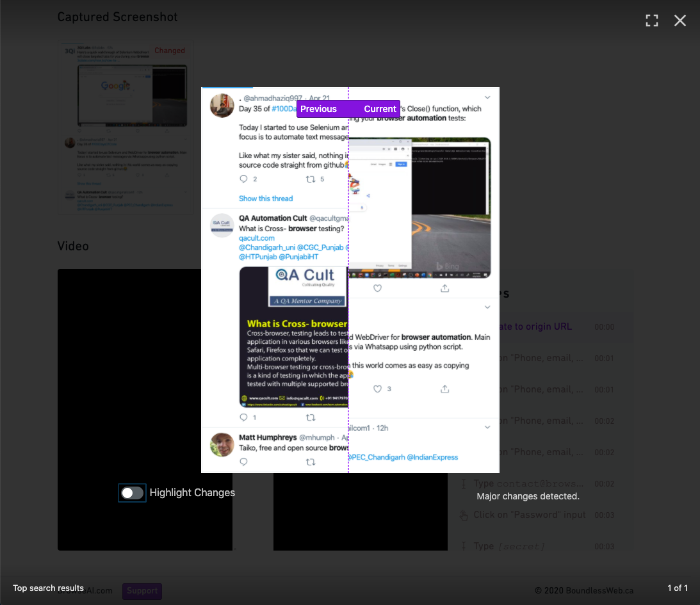
Task: Click the @Chandigarh_uni mention
Action: click(267, 247)
